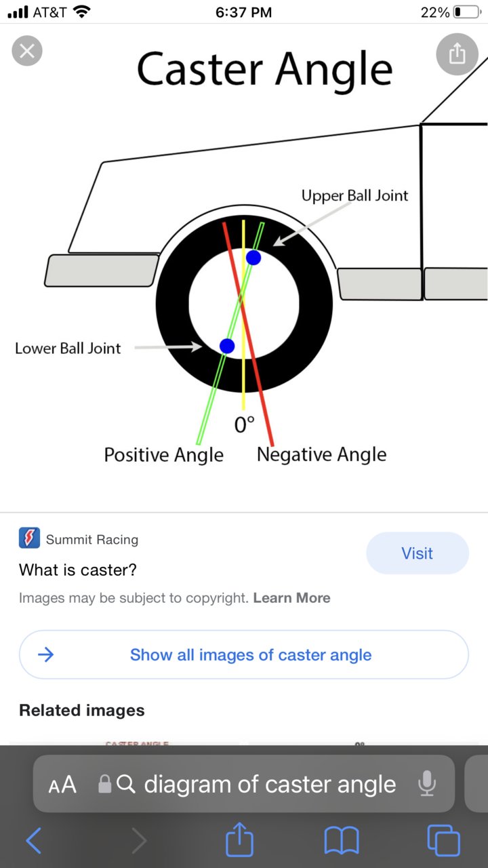Open the Learn More copyright link
Viewport: 488px width, 868px height.
pyautogui.click(x=292, y=598)
